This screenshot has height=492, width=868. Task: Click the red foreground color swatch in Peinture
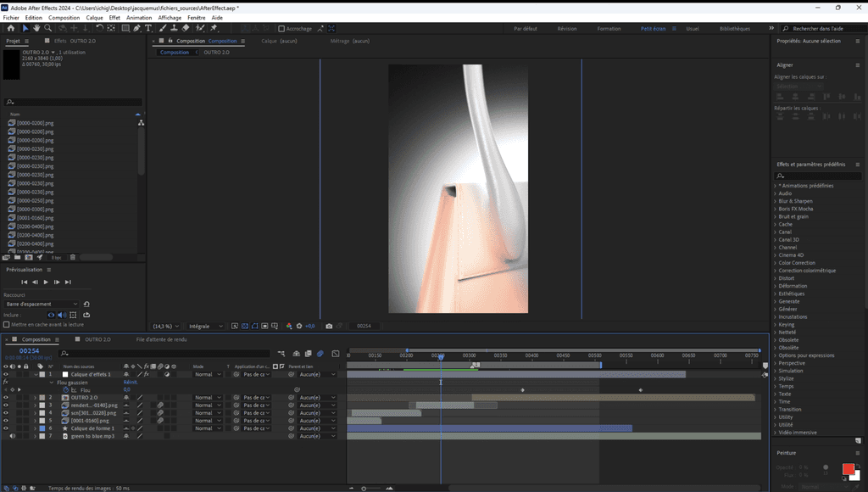[x=848, y=469]
